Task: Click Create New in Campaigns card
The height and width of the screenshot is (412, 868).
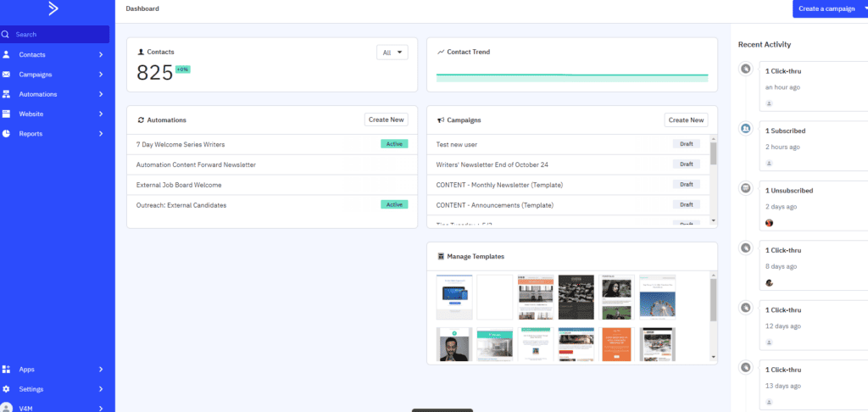Action: 686,120
